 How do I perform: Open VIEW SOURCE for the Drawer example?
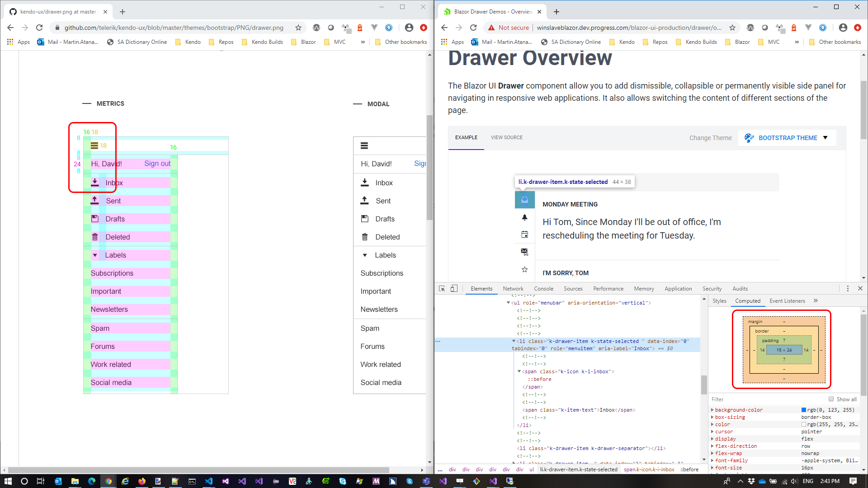tap(506, 137)
